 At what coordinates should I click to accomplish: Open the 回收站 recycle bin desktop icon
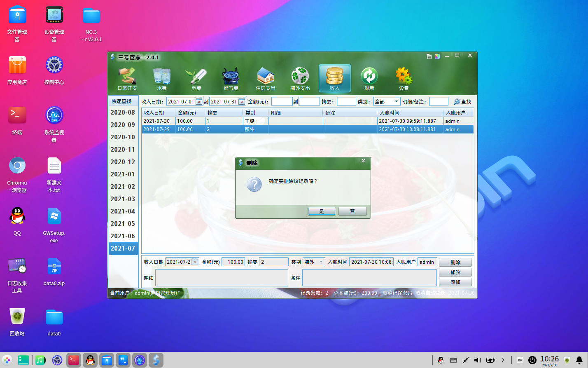[x=17, y=322]
